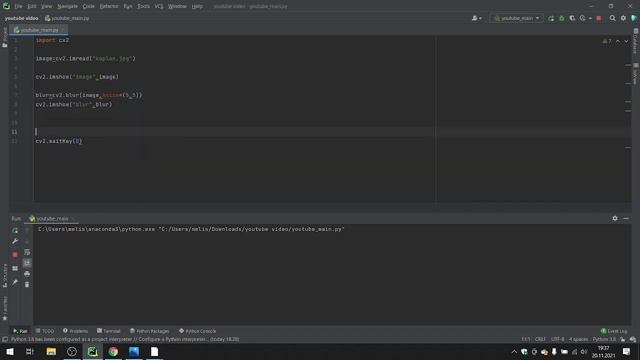Click the Profile run icon in toolbar

coord(582,18)
